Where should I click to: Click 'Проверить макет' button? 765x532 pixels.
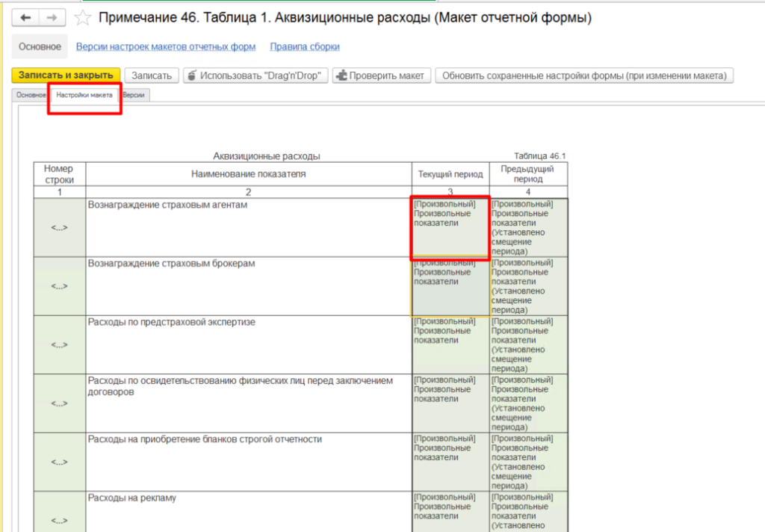pyautogui.click(x=382, y=75)
